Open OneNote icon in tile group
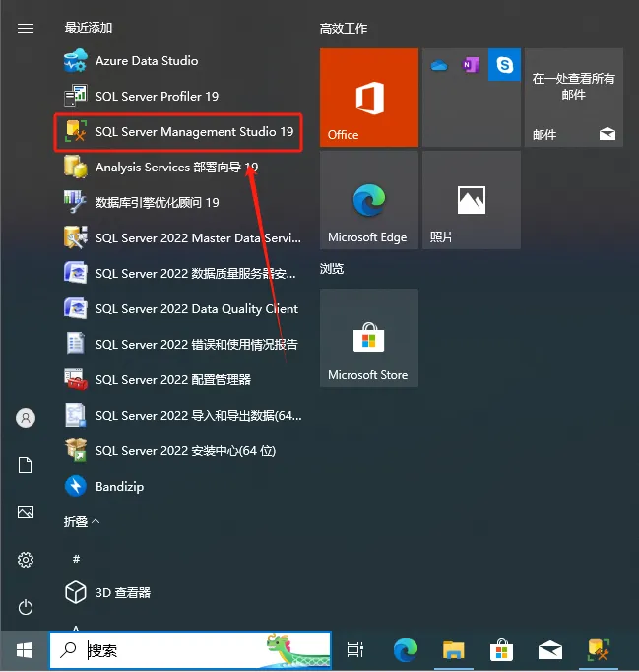 point(471,65)
